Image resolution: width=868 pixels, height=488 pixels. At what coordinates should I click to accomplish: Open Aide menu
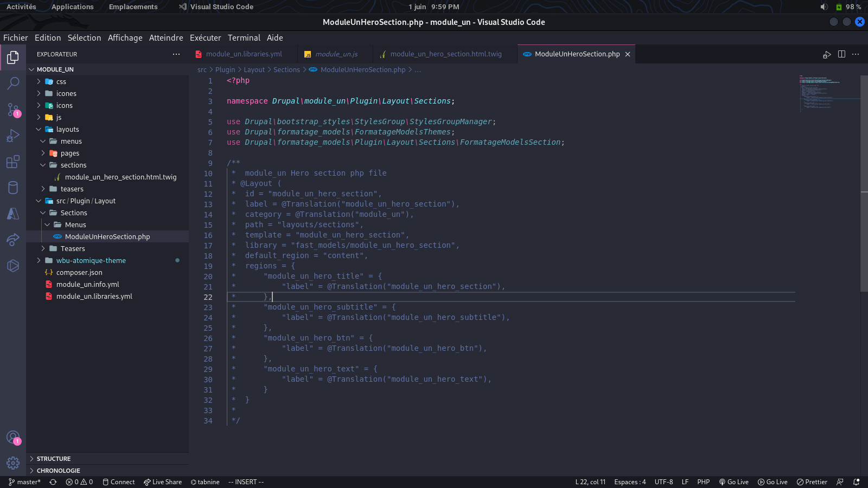coord(275,38)
